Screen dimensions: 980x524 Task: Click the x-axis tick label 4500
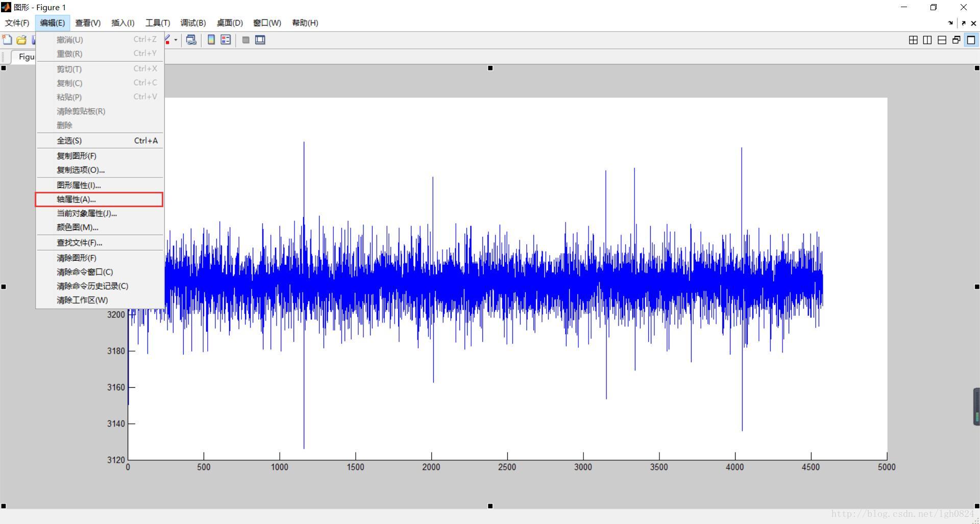pyautogui.click(x=811, y=467)
